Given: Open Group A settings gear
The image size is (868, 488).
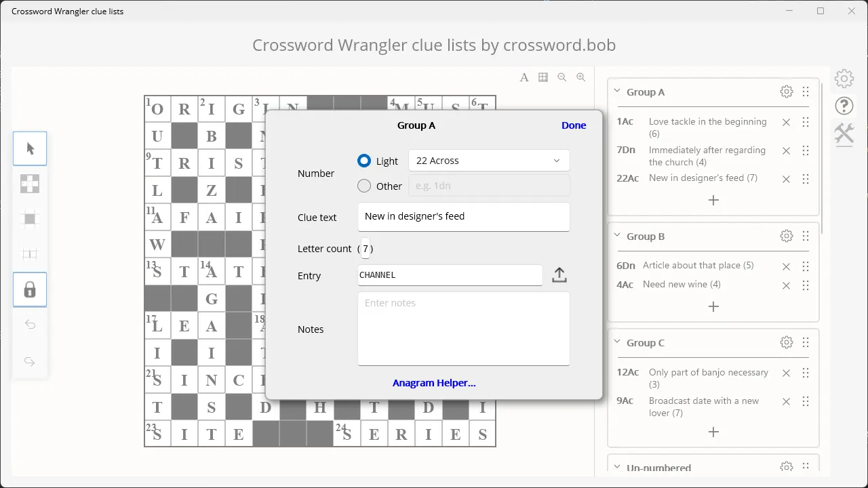Looking at the screenshot, I should tap(787, 91).
